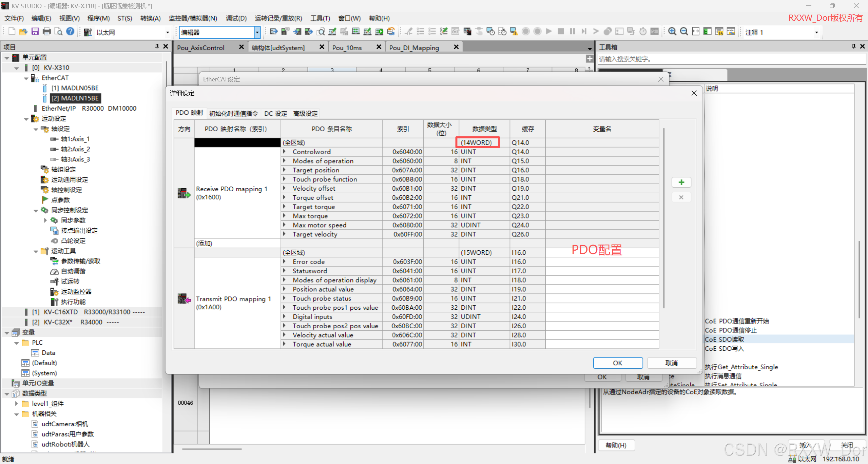Open the Help question mark icon
868x464 pixels.
point(70,32)
